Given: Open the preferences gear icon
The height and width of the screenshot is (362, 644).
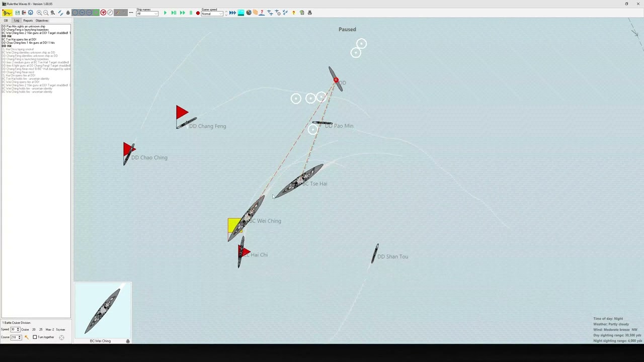Looking at the screenshot, I should 30,13.
